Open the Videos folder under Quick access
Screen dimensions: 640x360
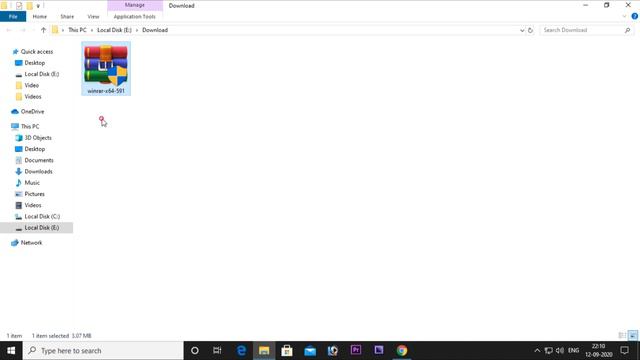(33, 97)
